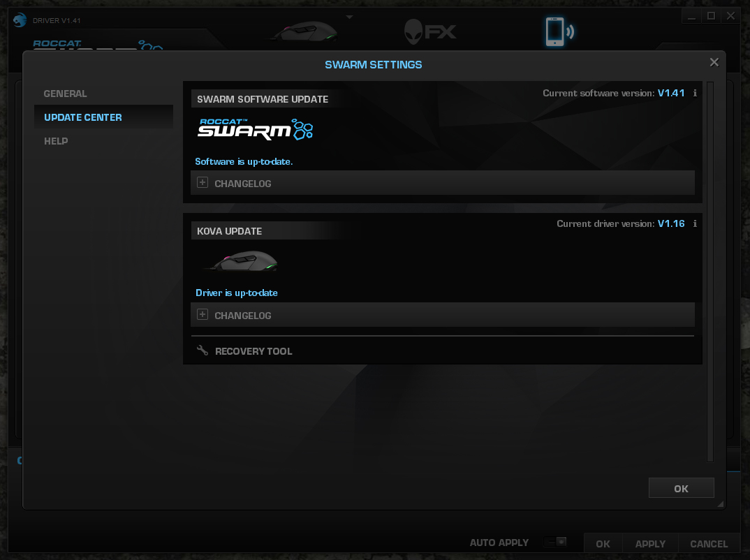Switch to the General settings tab

66,94
